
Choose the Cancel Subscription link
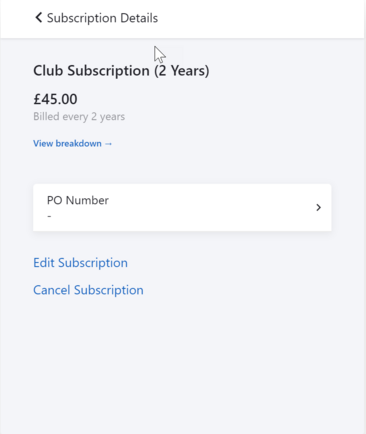88,290
